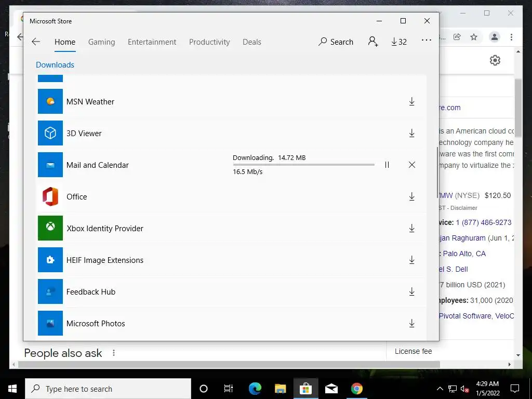
Task: Pause the Mail and Calendar download
Action: coord(387,165)
